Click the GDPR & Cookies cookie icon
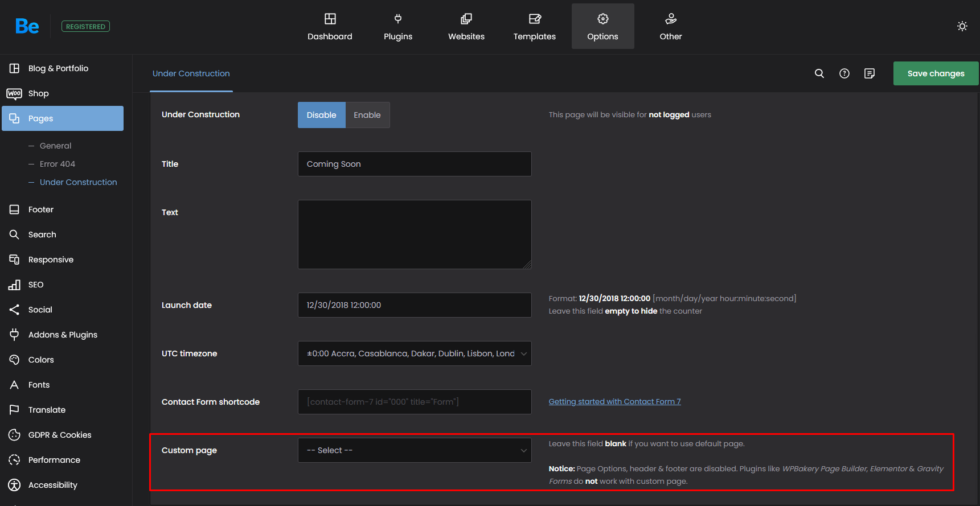980x506 pixels. [x=15, y=435]
